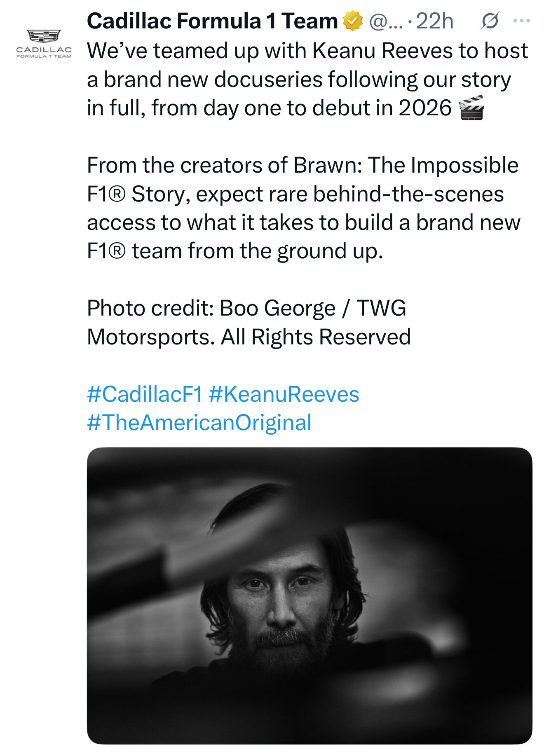
Task: Click 'Brawn: The Impossible' in the tweet
Action: pyautogui.click(x=406, y=166)
